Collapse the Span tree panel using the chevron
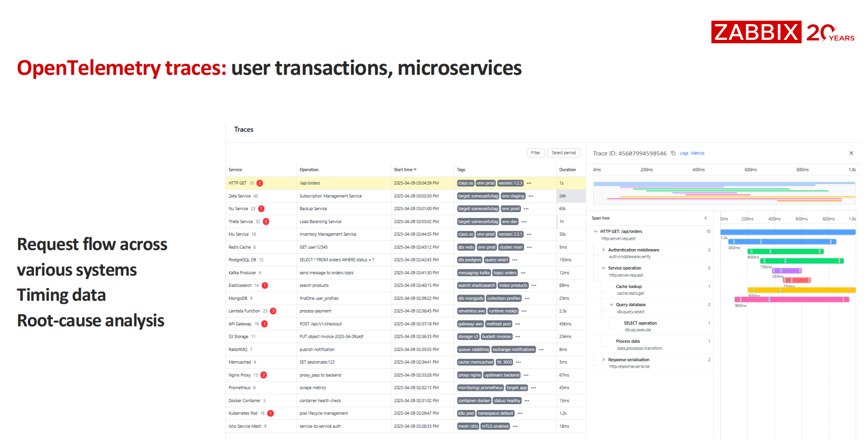This screenshot has width=868, height=441. click(x=706, y=218)
